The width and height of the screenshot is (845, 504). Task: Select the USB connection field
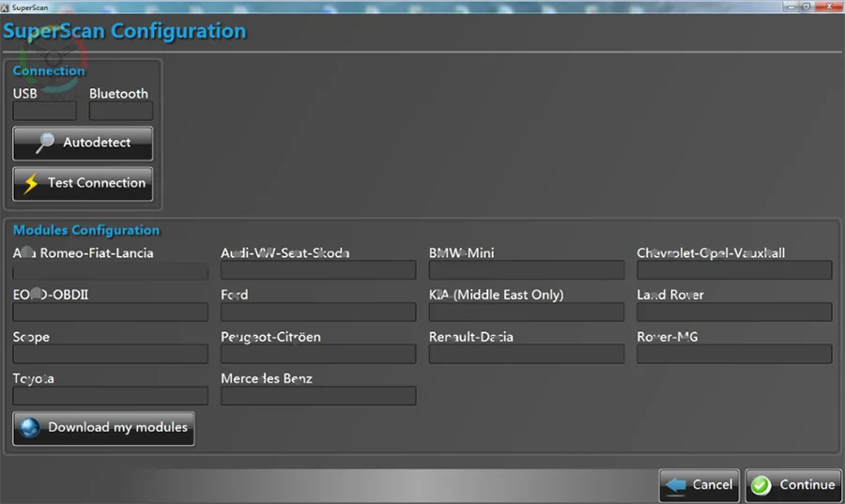45,112
